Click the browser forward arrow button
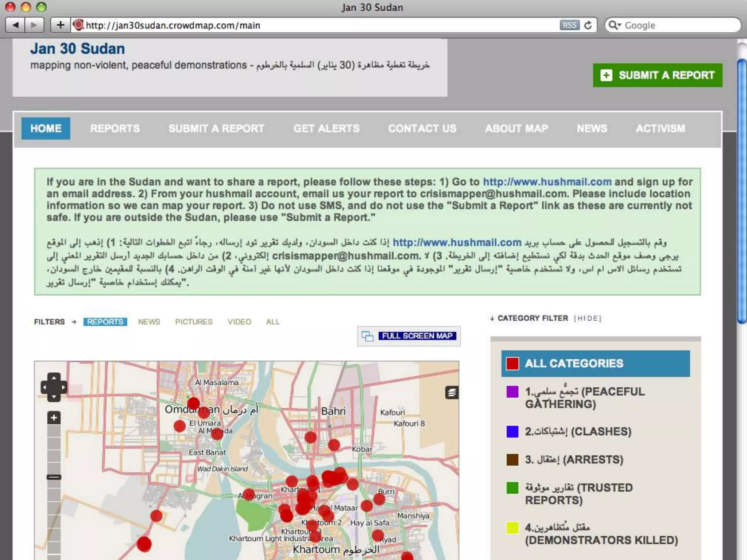 (34, 25)
